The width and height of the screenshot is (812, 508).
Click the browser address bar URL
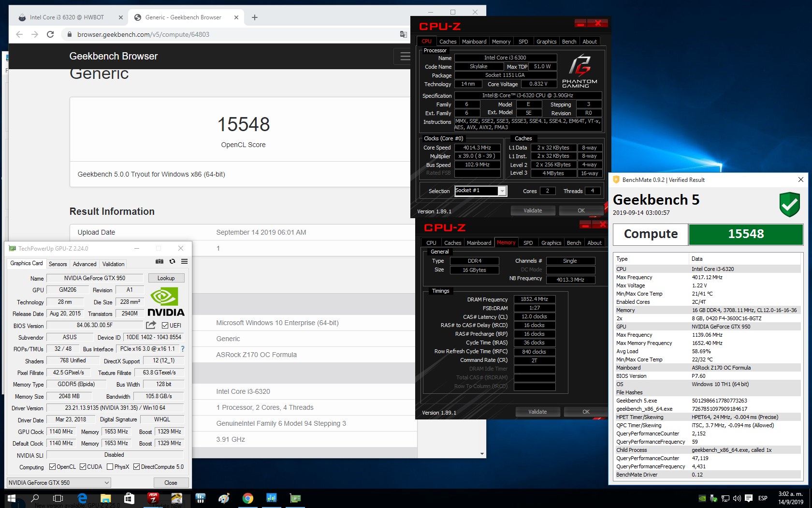(143, 34)
